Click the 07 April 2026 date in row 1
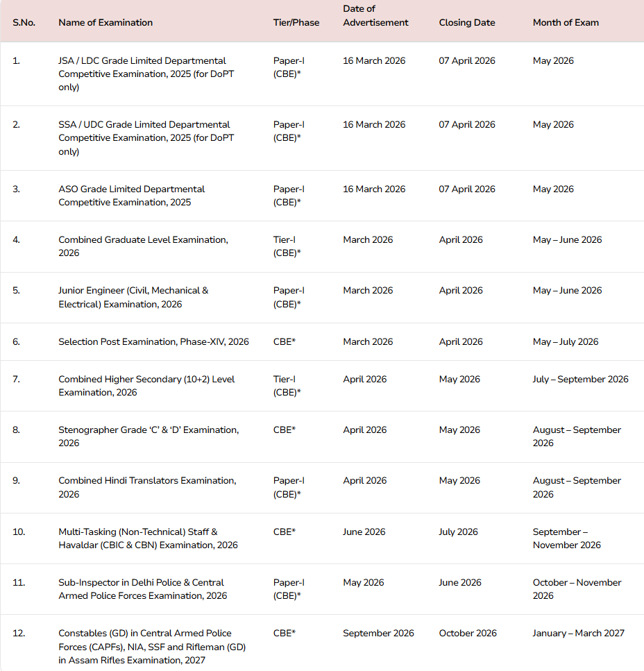Screen dimensions: 644x671 [467, 60]
